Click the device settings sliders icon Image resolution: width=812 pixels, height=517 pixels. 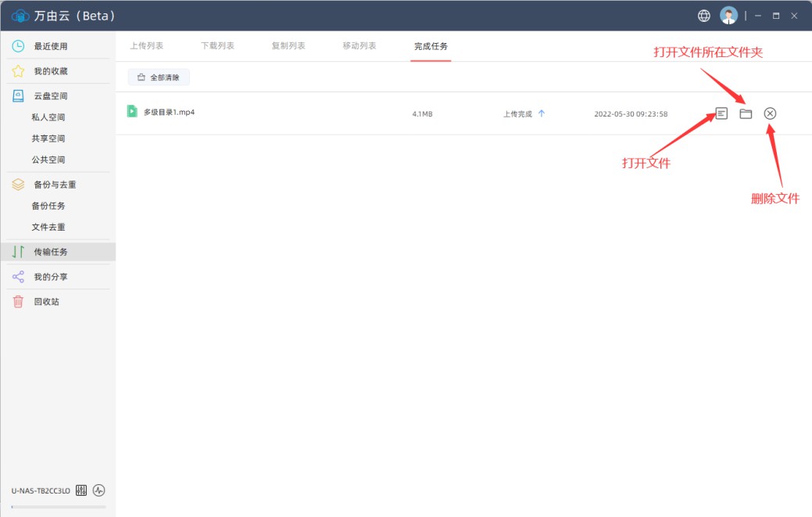point(81,490)
